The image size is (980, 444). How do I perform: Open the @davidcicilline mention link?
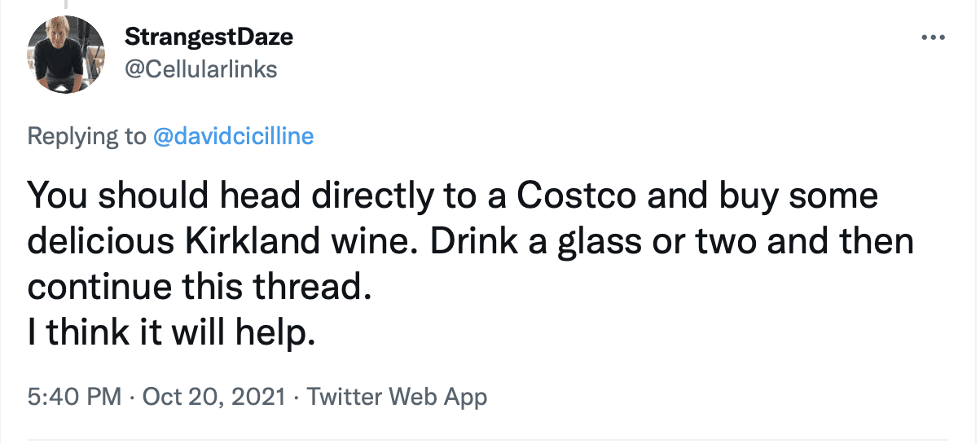coord(233,136)
